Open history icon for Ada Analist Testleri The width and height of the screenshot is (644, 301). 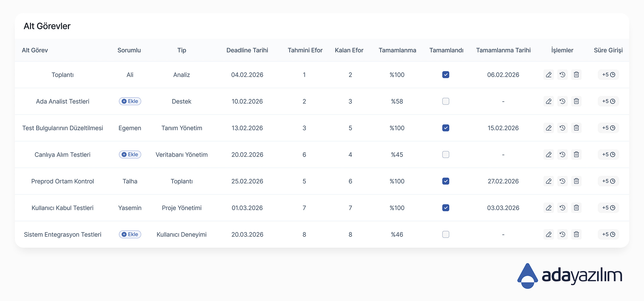tap(562, 101)
